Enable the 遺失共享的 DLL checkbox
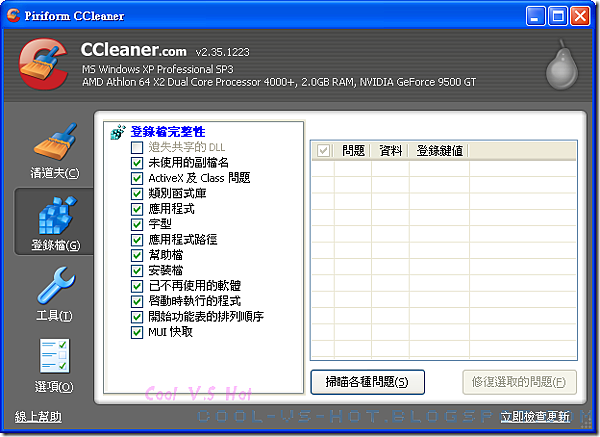The height and width of the screenshot is (437, 600). [x=137, y=147]
